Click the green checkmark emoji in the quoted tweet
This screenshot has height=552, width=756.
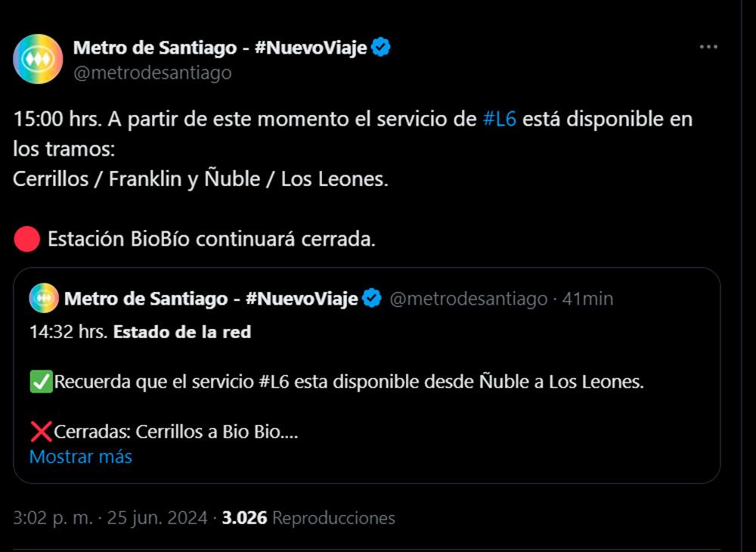pyautogui.click(x=40, y=382)
